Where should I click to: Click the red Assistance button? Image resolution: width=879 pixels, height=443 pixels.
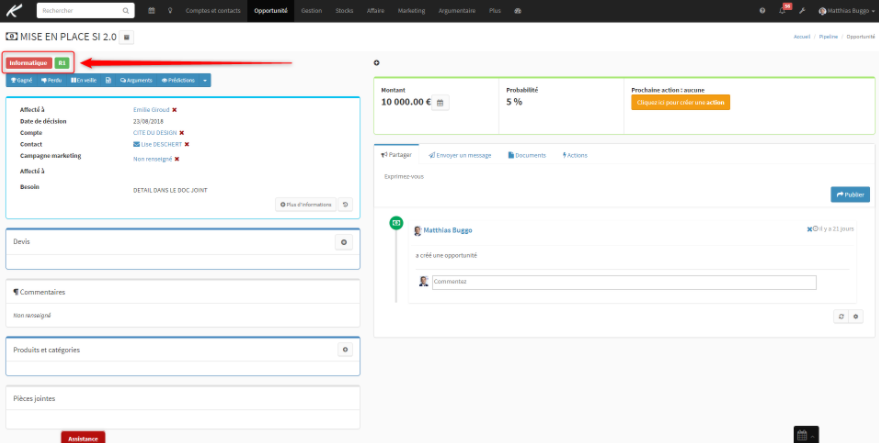click(x=83, y=437)
